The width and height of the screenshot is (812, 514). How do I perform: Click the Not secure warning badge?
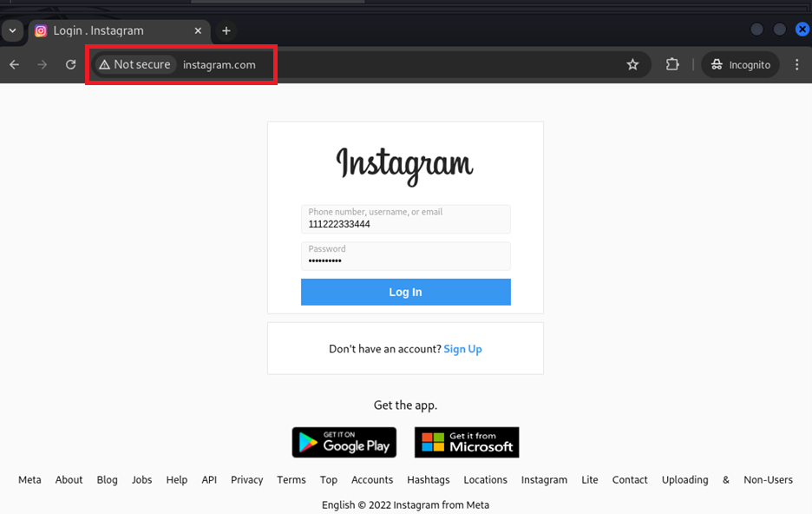pyautogui.click(x=134, y=64)
